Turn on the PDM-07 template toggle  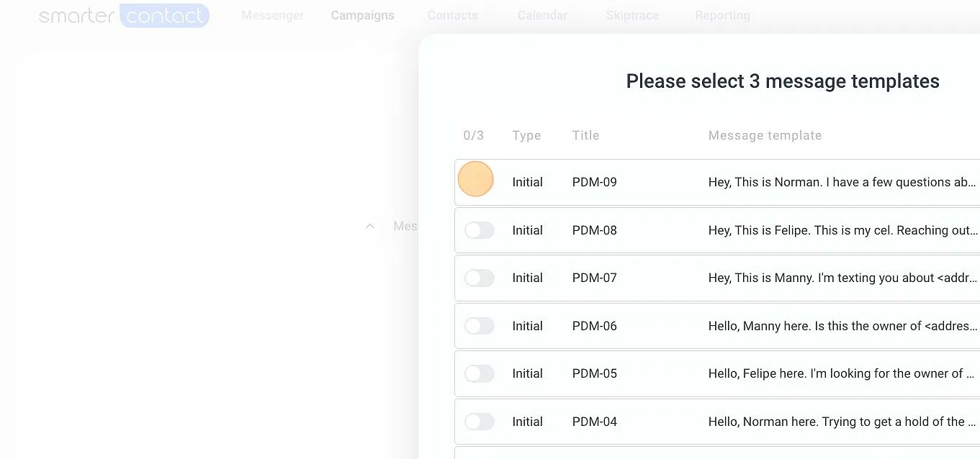pyautogui.click(x=479, y=278)
